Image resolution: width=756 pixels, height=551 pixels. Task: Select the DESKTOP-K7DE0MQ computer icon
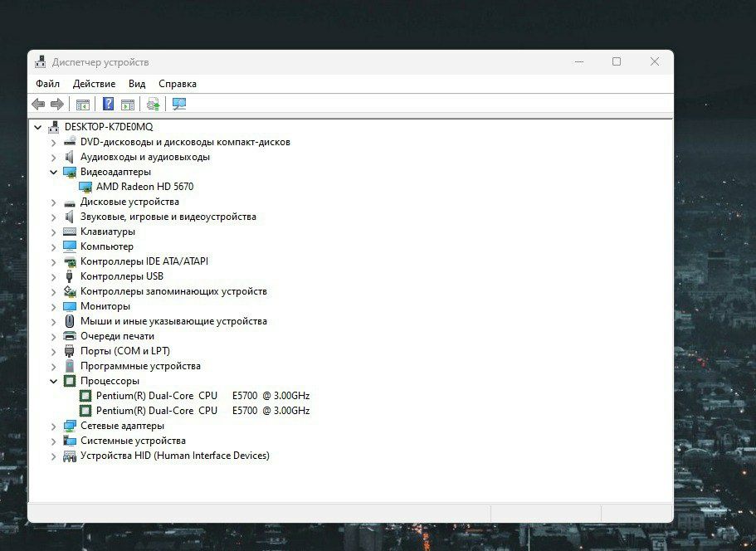tap(53, 127)
